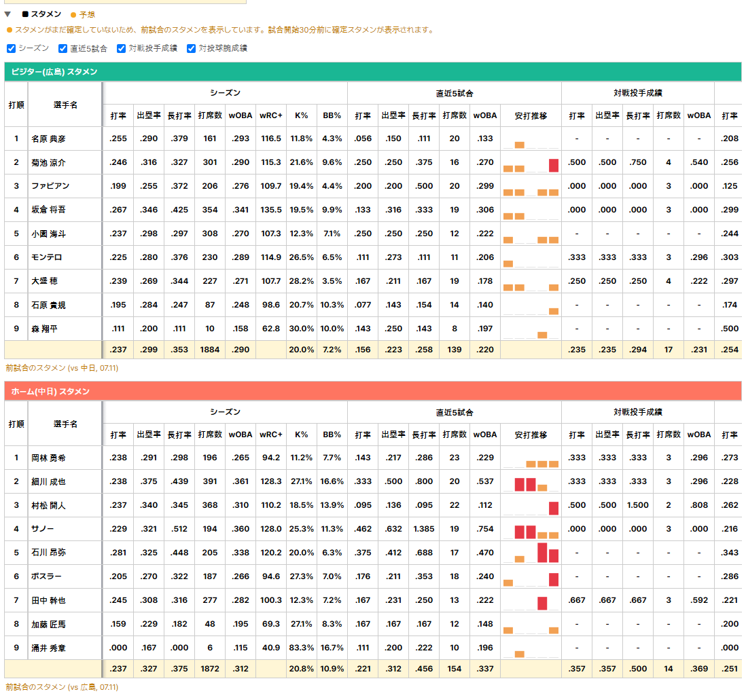Viewport: 746px width, 700px height.
Task: Click 前試合のスタメン (vs 中日, 07.11) note
Action: click(x=62, y=367)
